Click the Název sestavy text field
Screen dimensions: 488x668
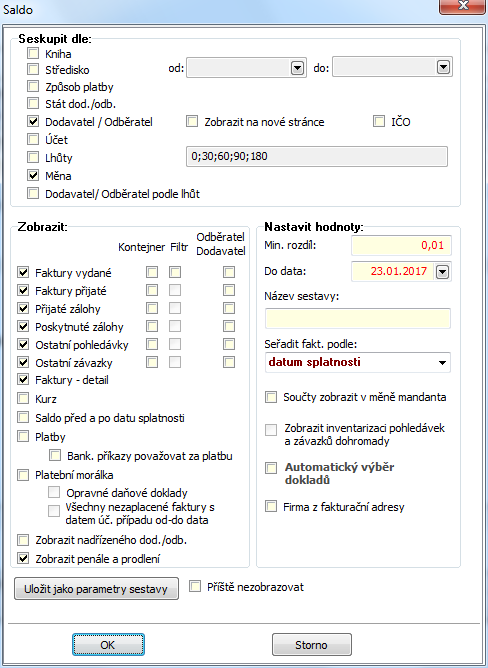pos(358,318)
